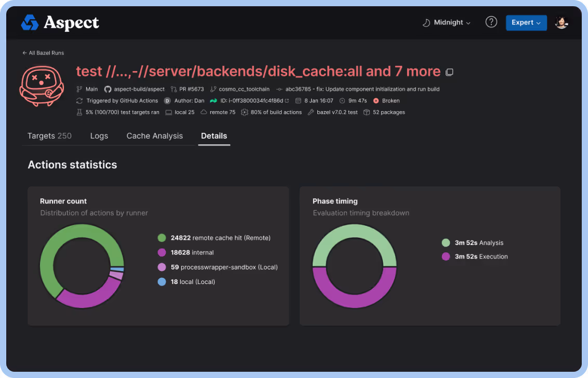Click the author D avatar badge

(167, 101)
